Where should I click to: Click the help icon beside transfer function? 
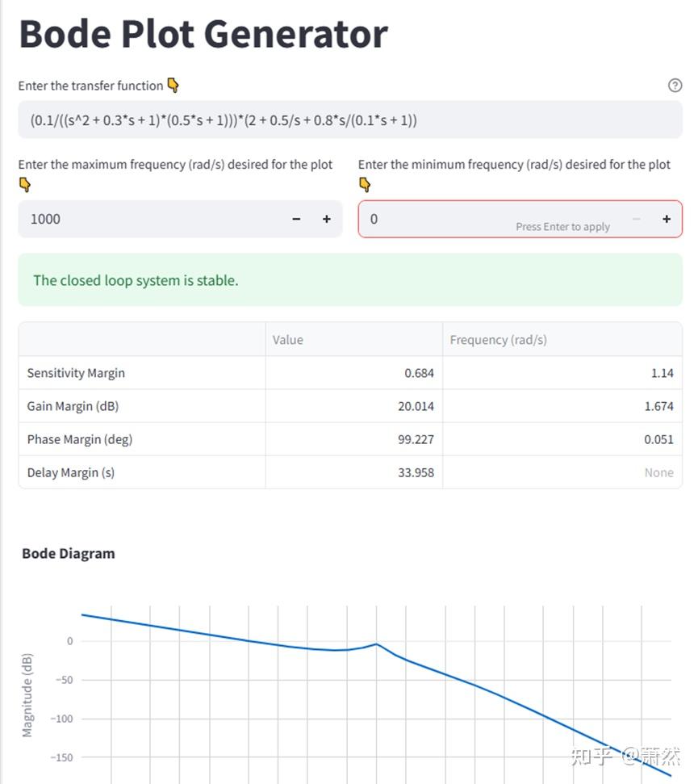675,86
